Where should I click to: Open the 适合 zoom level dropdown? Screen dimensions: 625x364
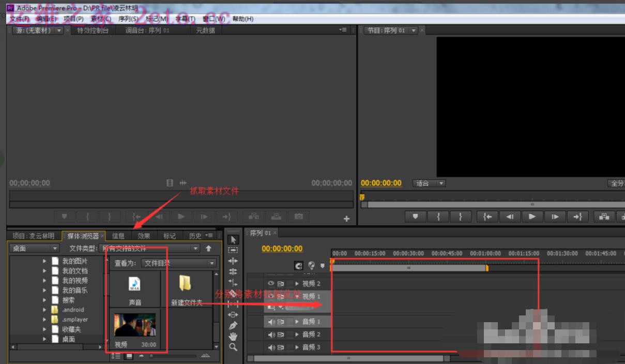(430, 183)
